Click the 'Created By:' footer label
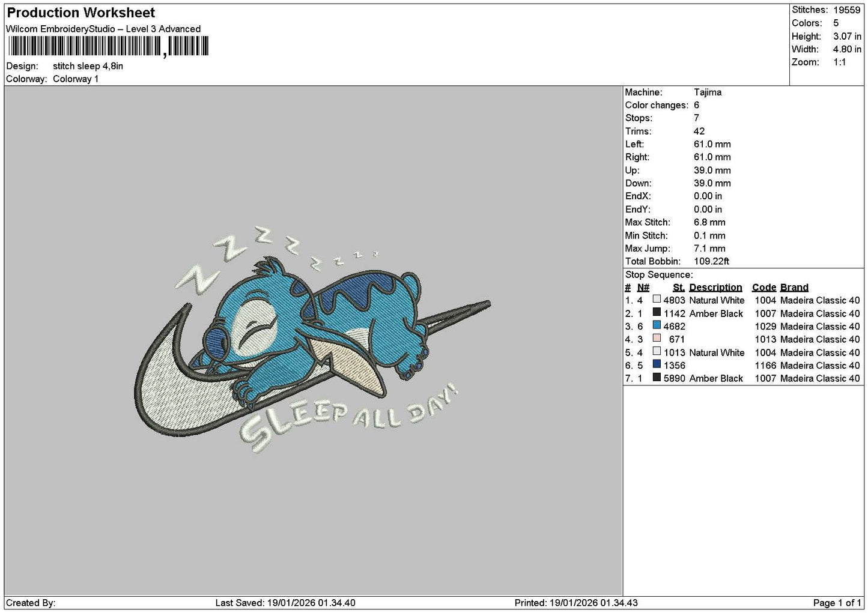 [x=31, y=603]
